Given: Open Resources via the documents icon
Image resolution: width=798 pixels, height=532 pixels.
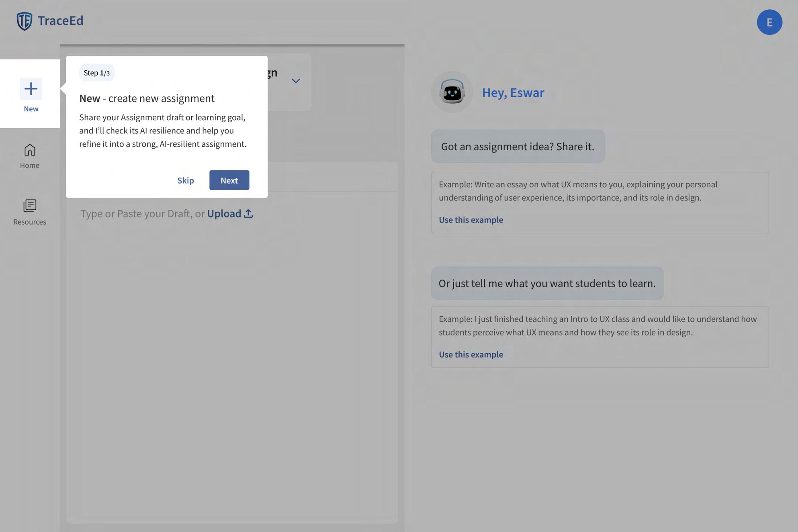Looking at the screenshot, I should tap(30, 206).
